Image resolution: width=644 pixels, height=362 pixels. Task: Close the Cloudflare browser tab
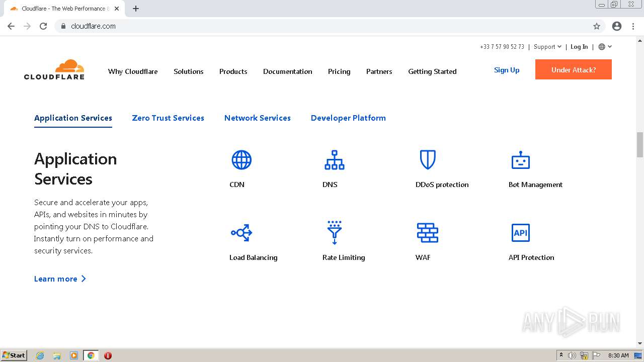[x=117, y=9]
